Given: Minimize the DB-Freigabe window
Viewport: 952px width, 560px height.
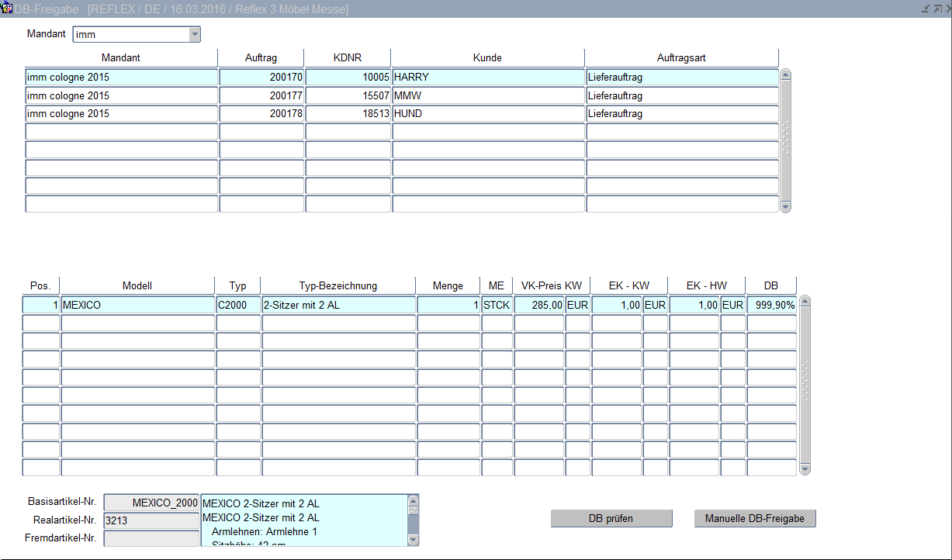Looking at the screenshot, I should click(925, 9).
